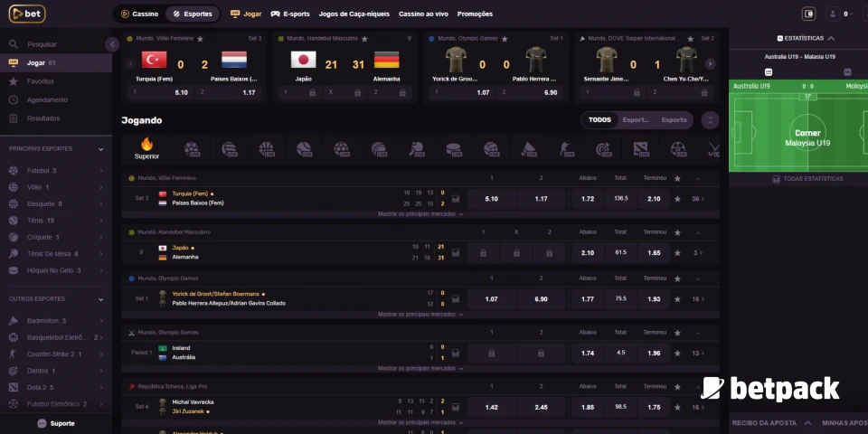
Task: Open TODAS ESTATÍSTICAS link
Action: tap(807, 179)
